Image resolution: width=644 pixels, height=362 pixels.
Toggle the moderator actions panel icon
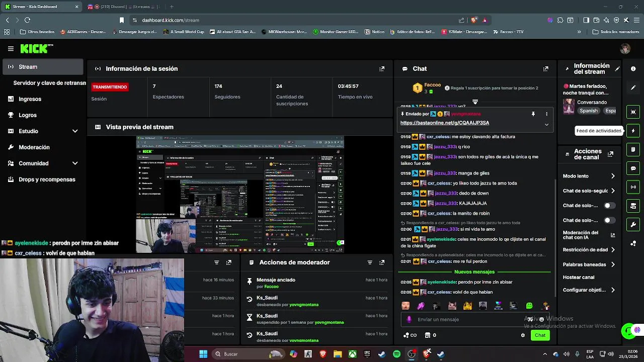coord(633,206)
